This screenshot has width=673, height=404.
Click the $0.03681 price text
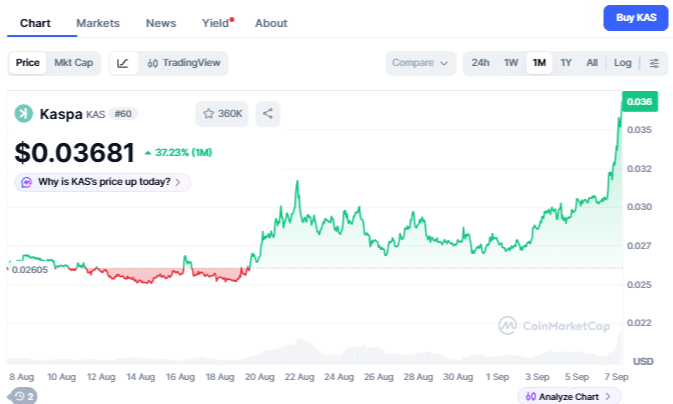click(75, 152)
